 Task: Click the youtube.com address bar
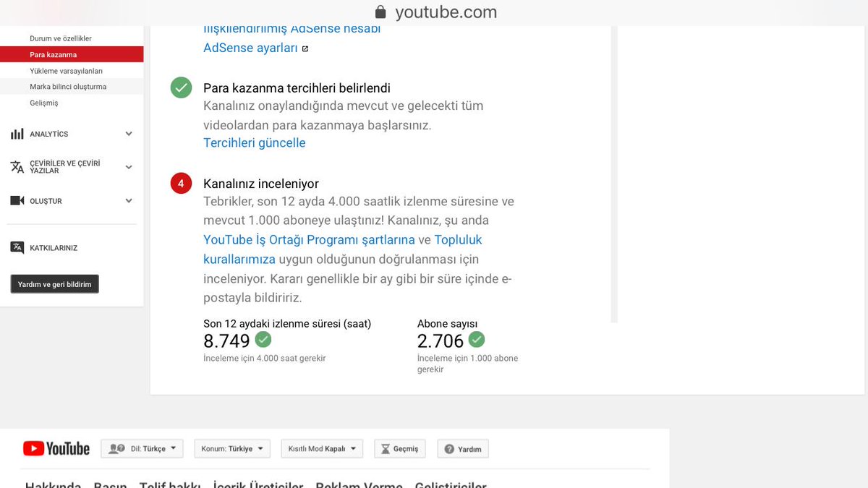click(x=436, y=12)
